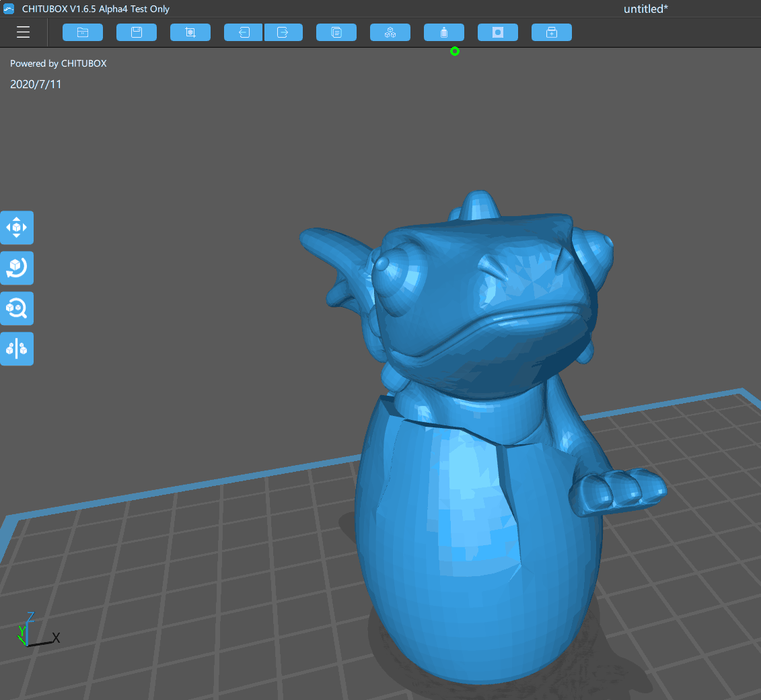761x700 pixels.
Task: Click the crop-style toolbar icon beside Save
Action: pyautogui.click(x=190, y=32)
